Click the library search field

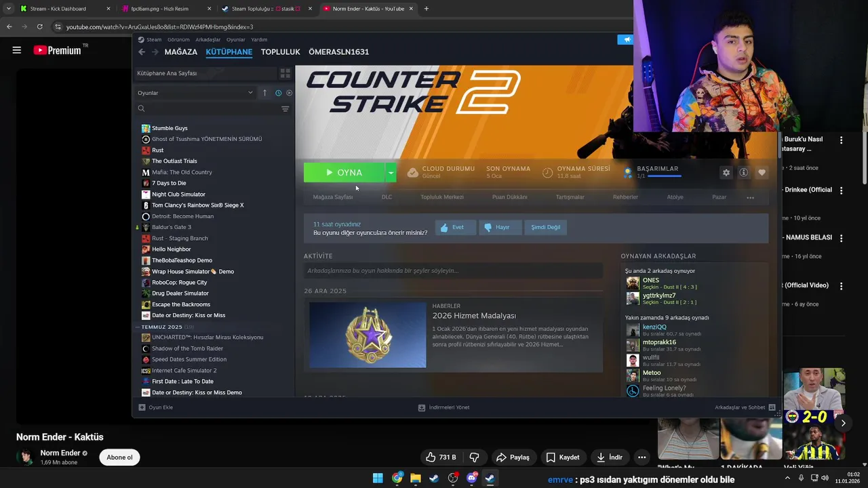208,108
